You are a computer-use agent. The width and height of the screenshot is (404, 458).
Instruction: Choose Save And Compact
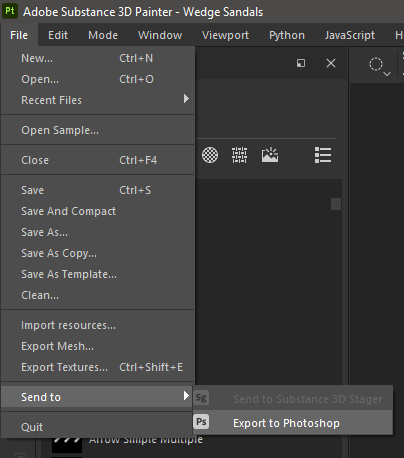pyautogui.click(x=98, y=211)
